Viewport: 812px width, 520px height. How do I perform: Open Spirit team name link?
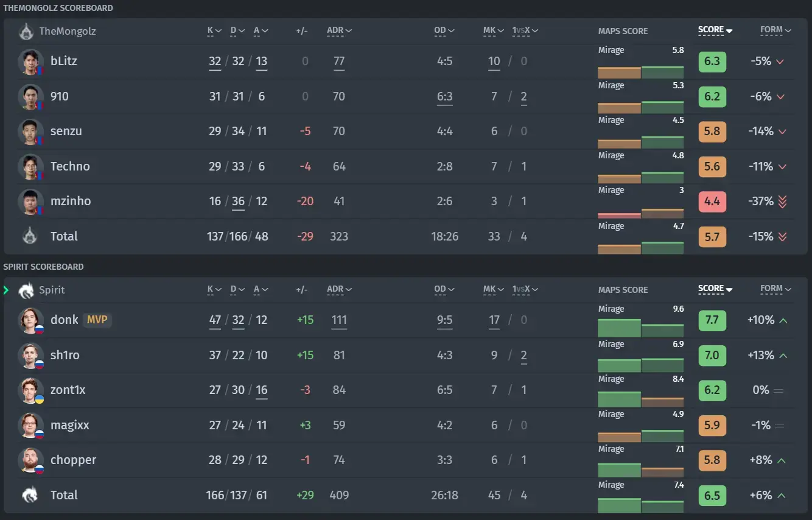52,290
